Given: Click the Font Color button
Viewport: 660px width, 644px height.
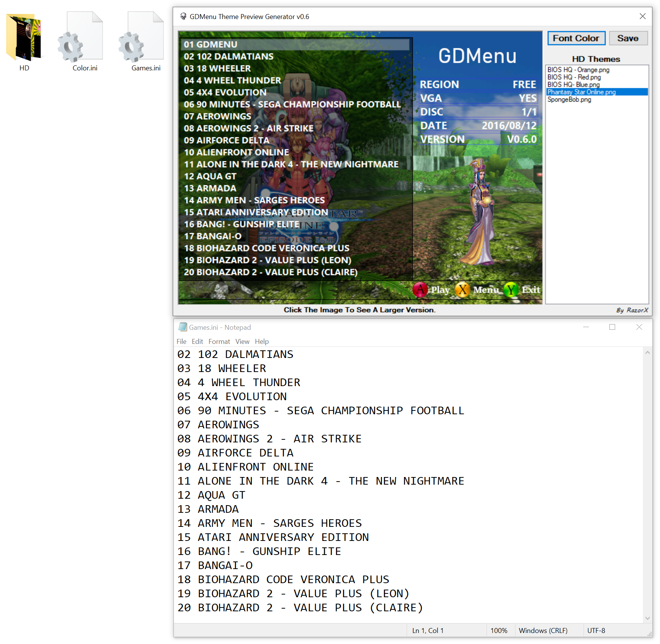Looking at the screenshot, I should 576,38.
